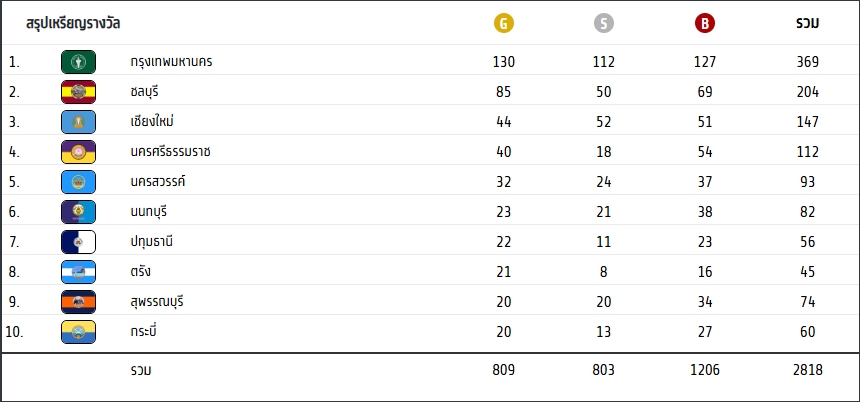Image resolution: width=860 pixels, height=402 pixels.
Task: Click the gold medal G icon
Action: [504, 23]
